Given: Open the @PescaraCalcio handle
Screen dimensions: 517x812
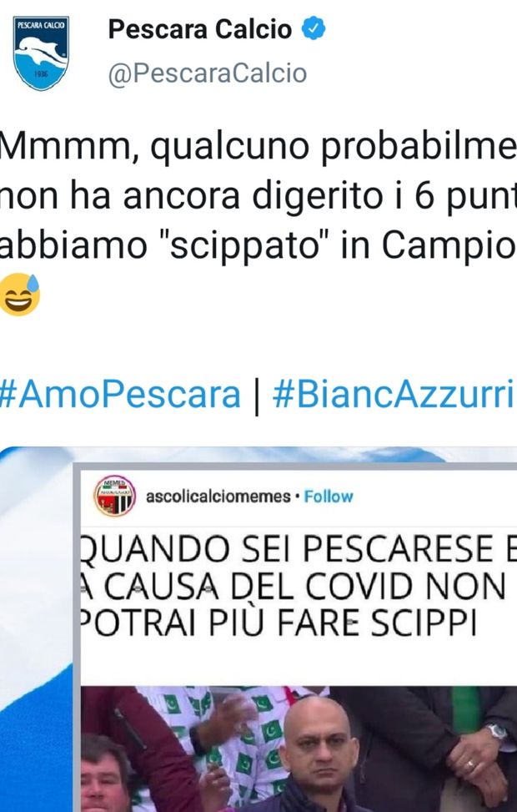Looking at the screenshot, I should click(x=207, y=73).
